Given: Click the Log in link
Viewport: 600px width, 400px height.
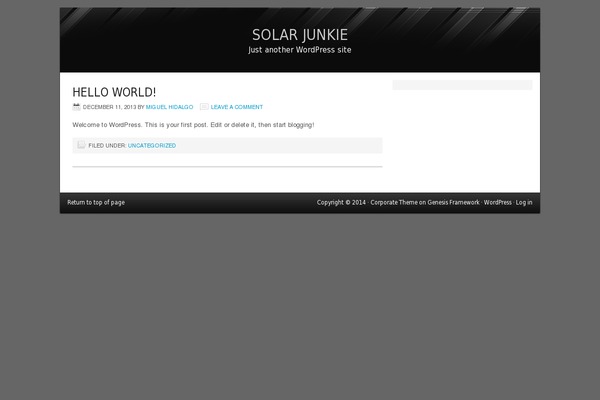Looking at the screenshot, I should 524,202.
